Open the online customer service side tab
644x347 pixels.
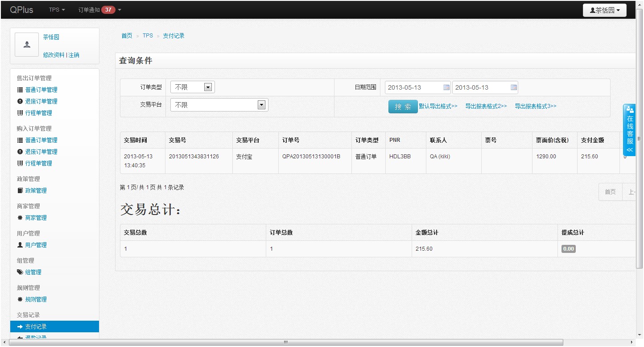pos(629,130)
